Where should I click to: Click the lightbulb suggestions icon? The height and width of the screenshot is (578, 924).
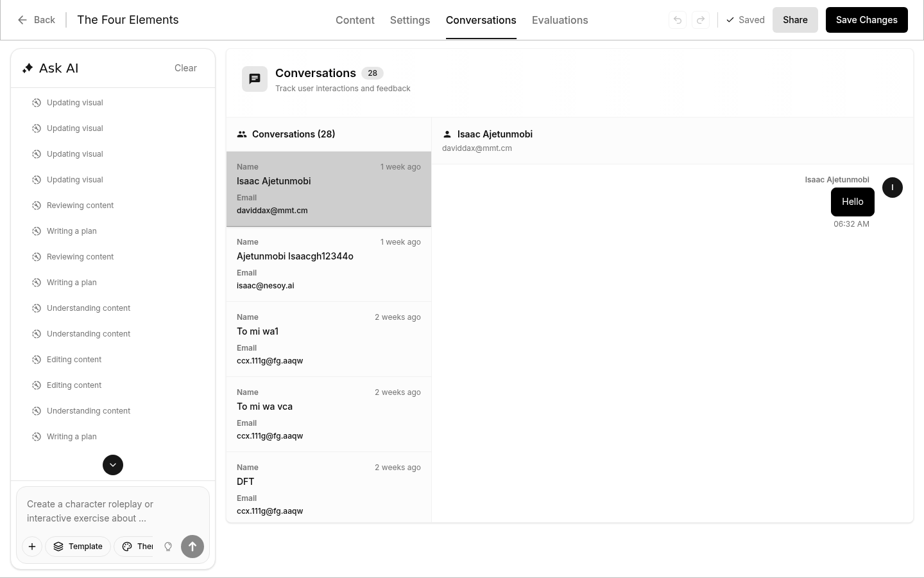pyautogui.click(x=168, y=547)
